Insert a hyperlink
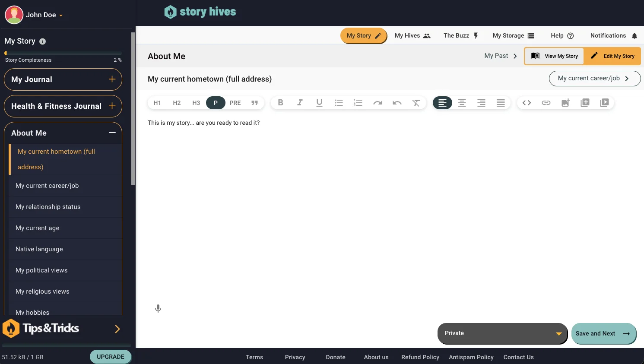 [x=546, y=103]
